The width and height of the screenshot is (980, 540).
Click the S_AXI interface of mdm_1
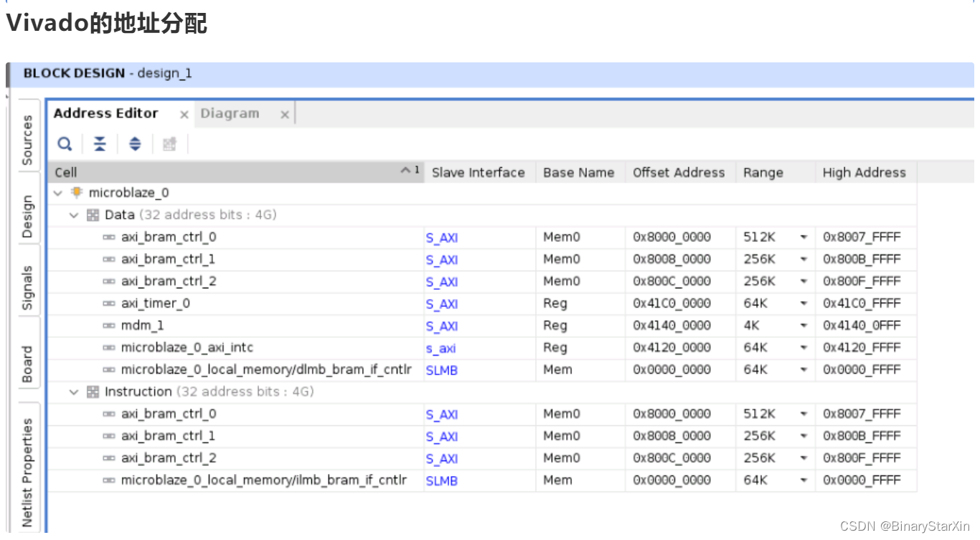(441, 326)
